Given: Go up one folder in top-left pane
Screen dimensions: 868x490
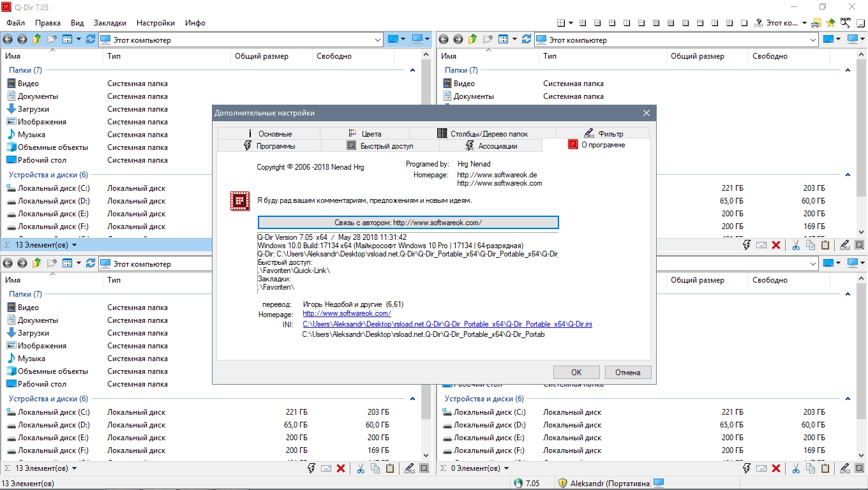Looking at the screenshot, I should coord(36,40).
